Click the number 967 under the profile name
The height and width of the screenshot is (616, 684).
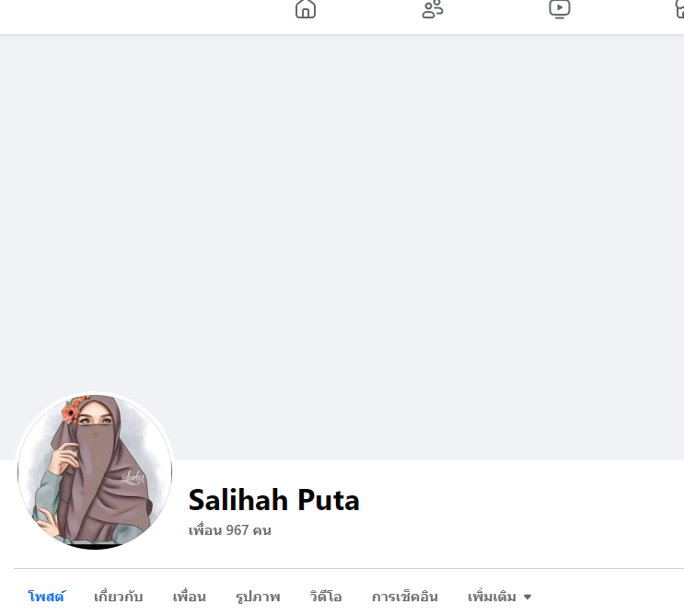(238, 530)
